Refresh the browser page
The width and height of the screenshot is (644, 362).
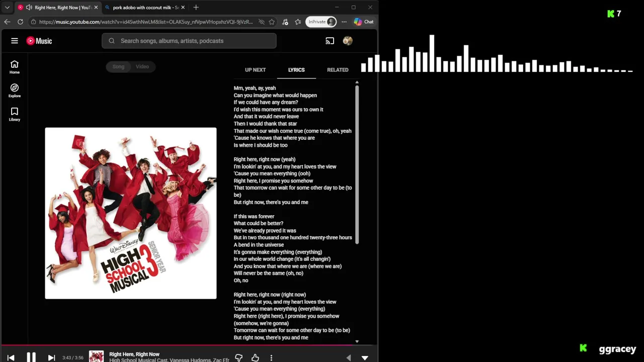(20, 22)
